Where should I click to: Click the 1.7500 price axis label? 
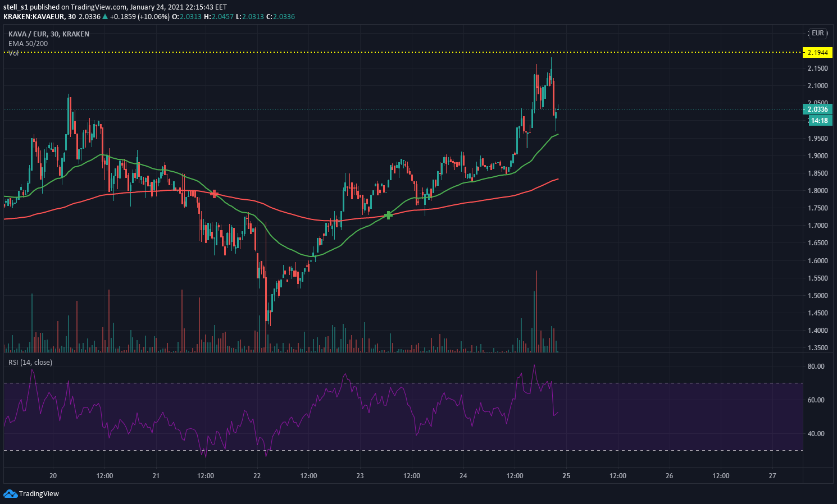tap(817, 208)
